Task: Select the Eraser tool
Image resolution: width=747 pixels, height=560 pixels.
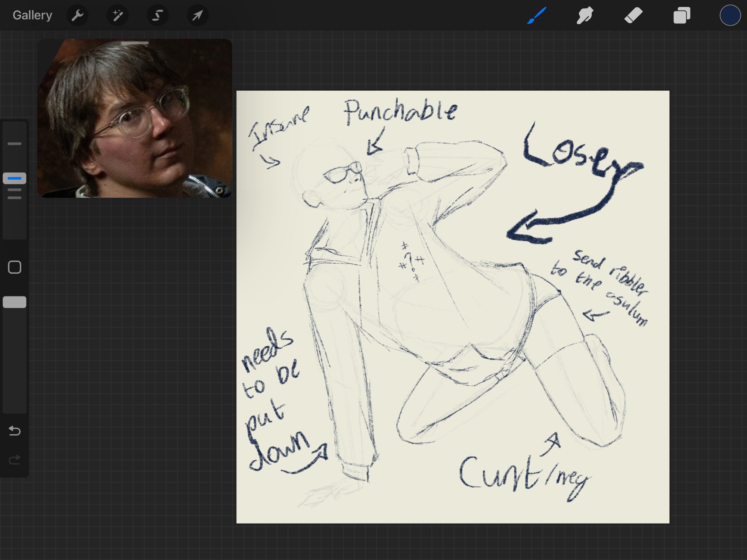Action: point(633,15)
